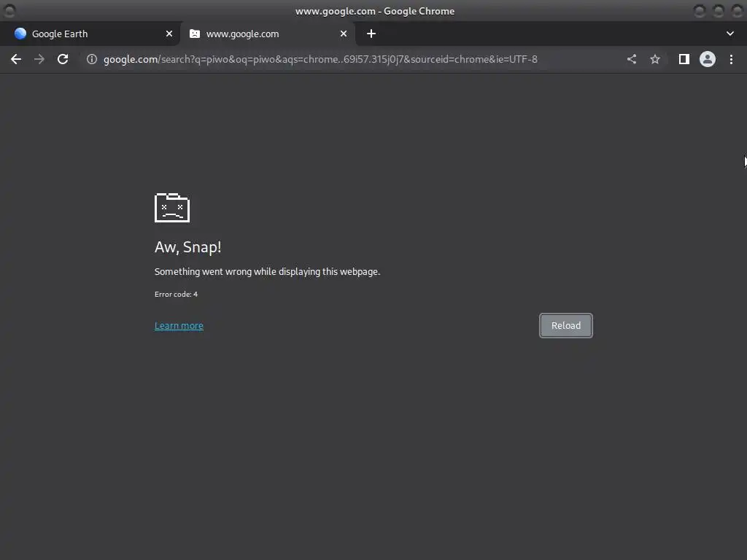Click the sad folder crash icon

pyautogui.click(x=172, y=208)
